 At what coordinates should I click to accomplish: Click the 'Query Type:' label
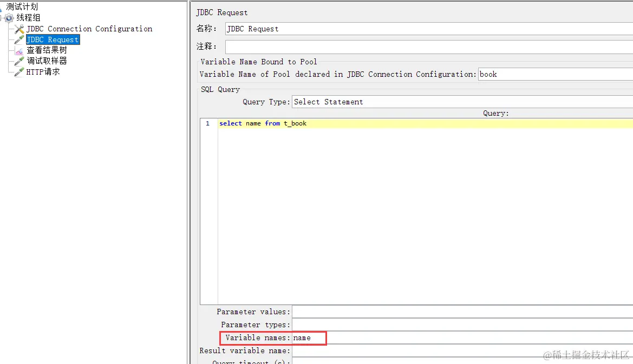(266, 102)
